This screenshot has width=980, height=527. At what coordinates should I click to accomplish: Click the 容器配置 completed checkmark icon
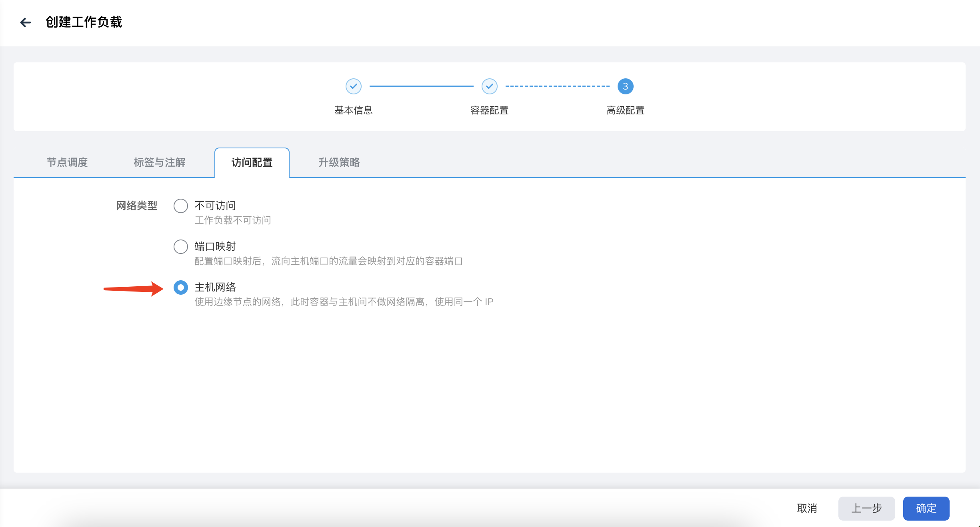(489, 86)
